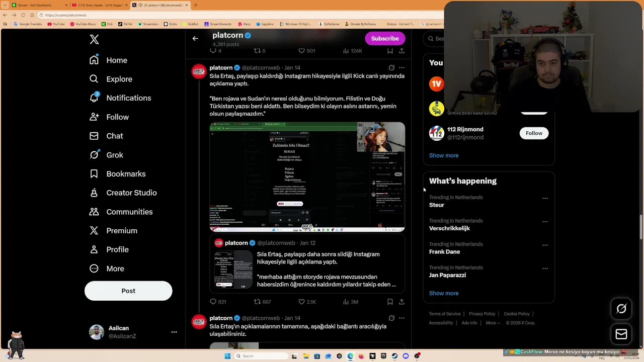Click Grok explain icon on first Jan 14 post
Viewport: 644px width, 362px height.
click(391, 67)
